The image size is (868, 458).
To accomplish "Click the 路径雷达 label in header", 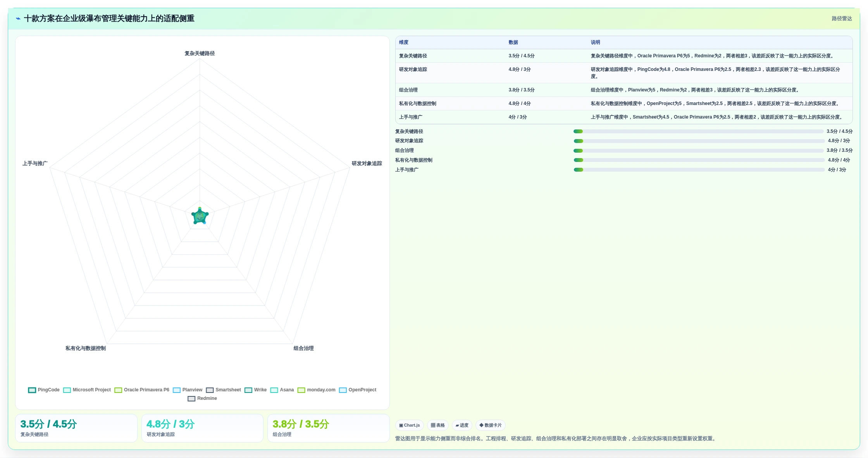I will click(842, 19).
